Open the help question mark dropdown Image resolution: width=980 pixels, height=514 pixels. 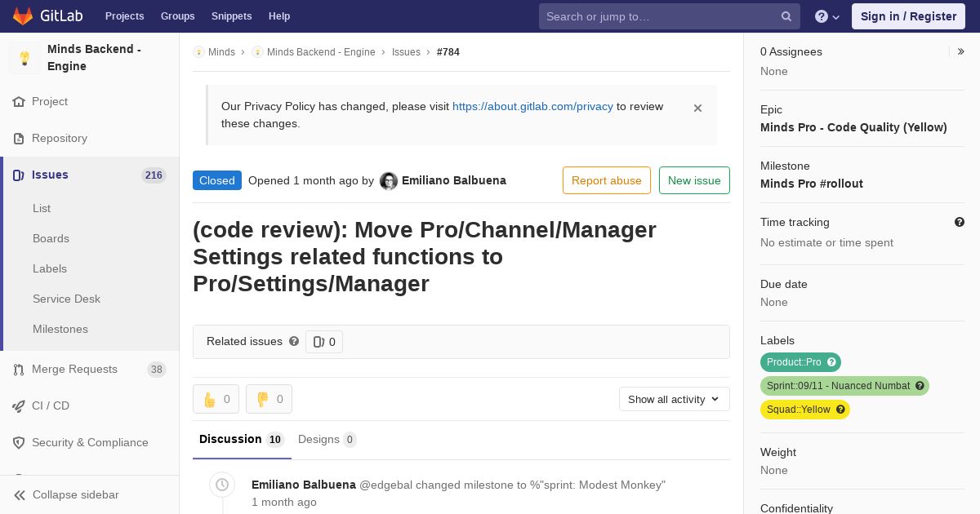click(827, 16)
